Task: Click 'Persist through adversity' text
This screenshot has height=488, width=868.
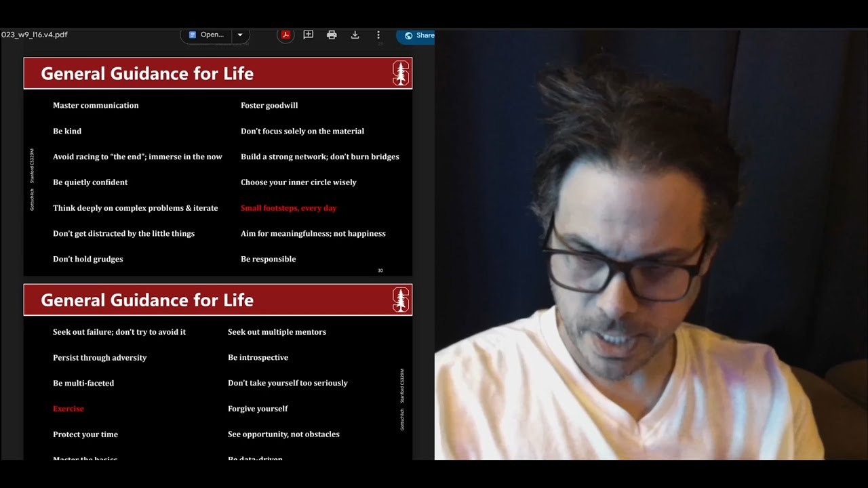Action: point(100,358)
